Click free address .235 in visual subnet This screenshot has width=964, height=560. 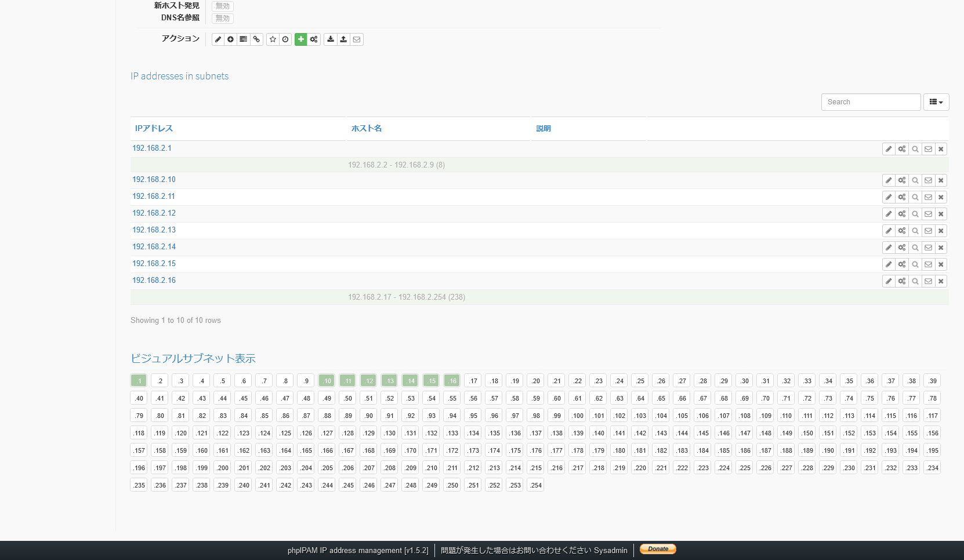click(139, 485)
